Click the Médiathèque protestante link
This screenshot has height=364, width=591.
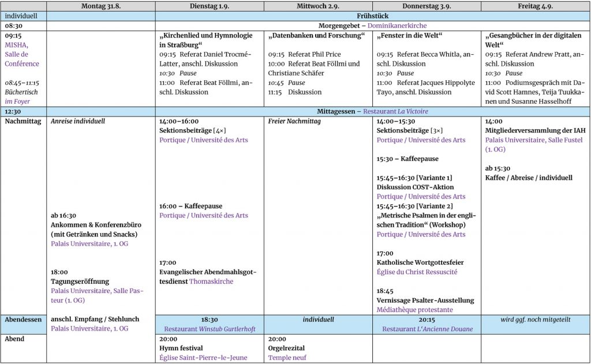coord(414,310)
